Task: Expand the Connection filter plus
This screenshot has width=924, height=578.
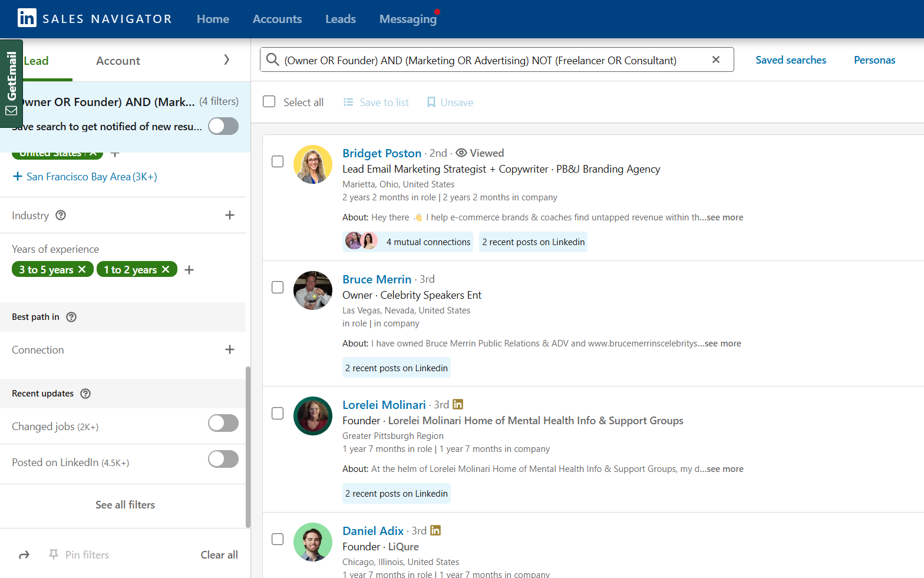Action: click(230, 349)
